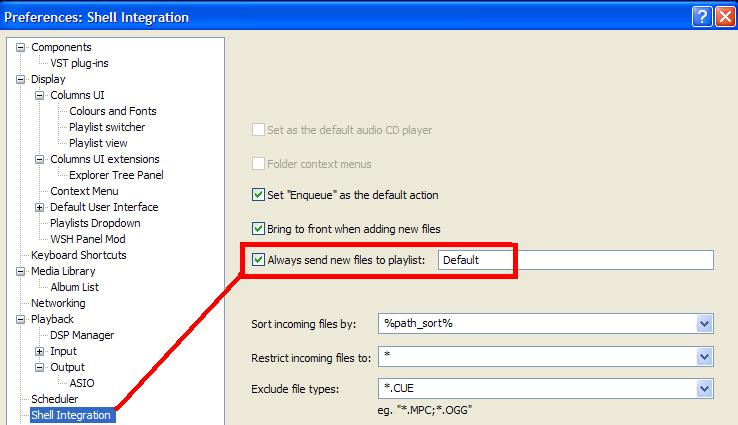Open WSH Panel Mod settings
Screen dimensions: 738x425
(x=87, y=239)
